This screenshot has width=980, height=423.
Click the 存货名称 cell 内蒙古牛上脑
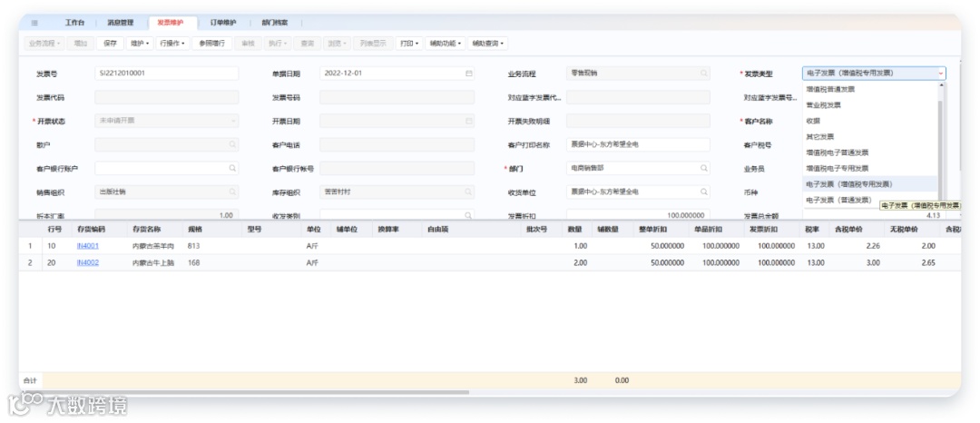pos(153,262)
